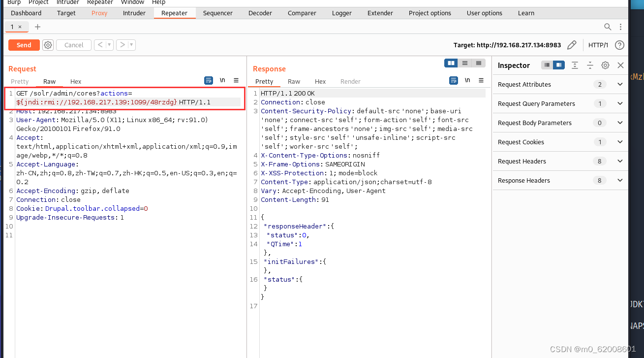Toggle non-printable characters in the Request panel
Image resolution: width=644 pixels, height=358 pixels.
[x=222, y=80]
